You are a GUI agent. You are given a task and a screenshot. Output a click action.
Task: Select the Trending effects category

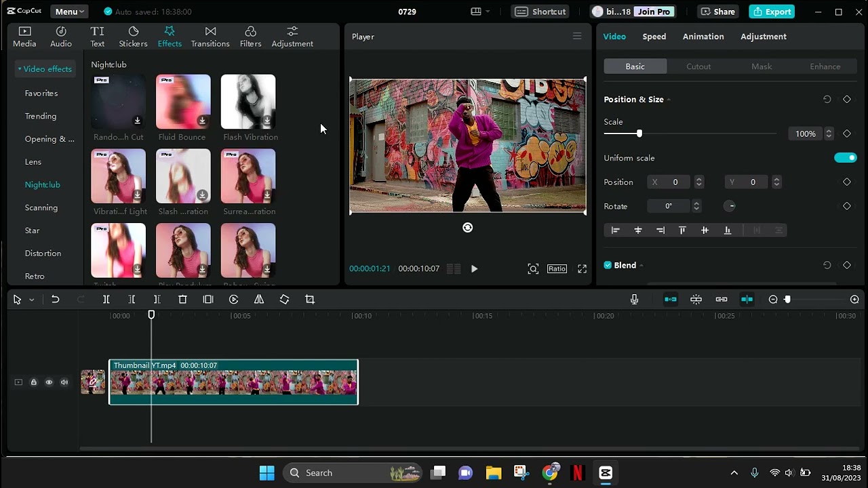[41, 116]
